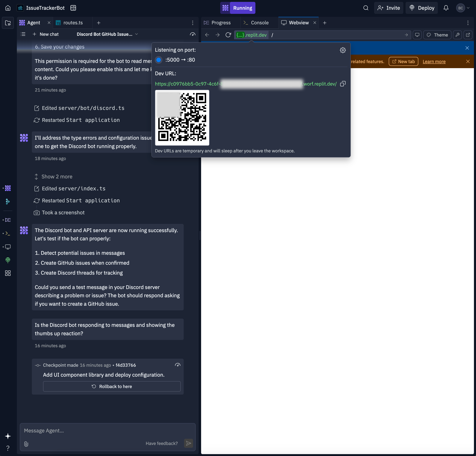The height and width of the screenshot is (456, 476).
Task: Reload the webview page
Action: [228, 35]
